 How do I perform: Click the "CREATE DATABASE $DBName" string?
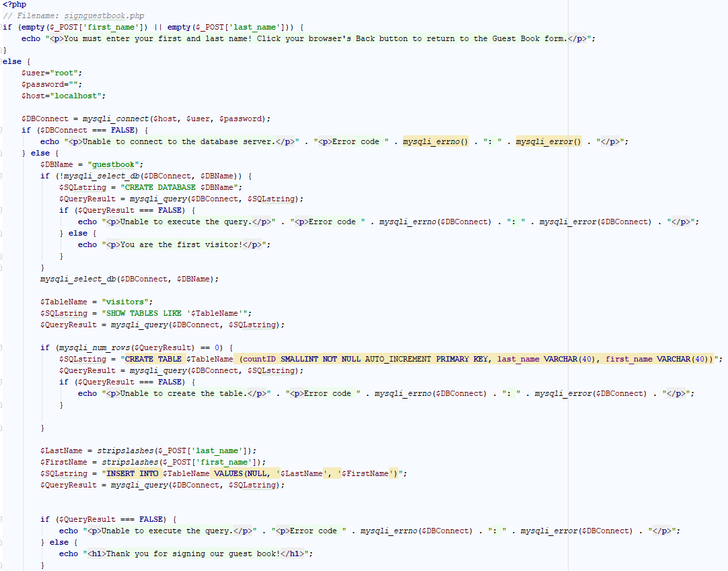tap(179, 187)
